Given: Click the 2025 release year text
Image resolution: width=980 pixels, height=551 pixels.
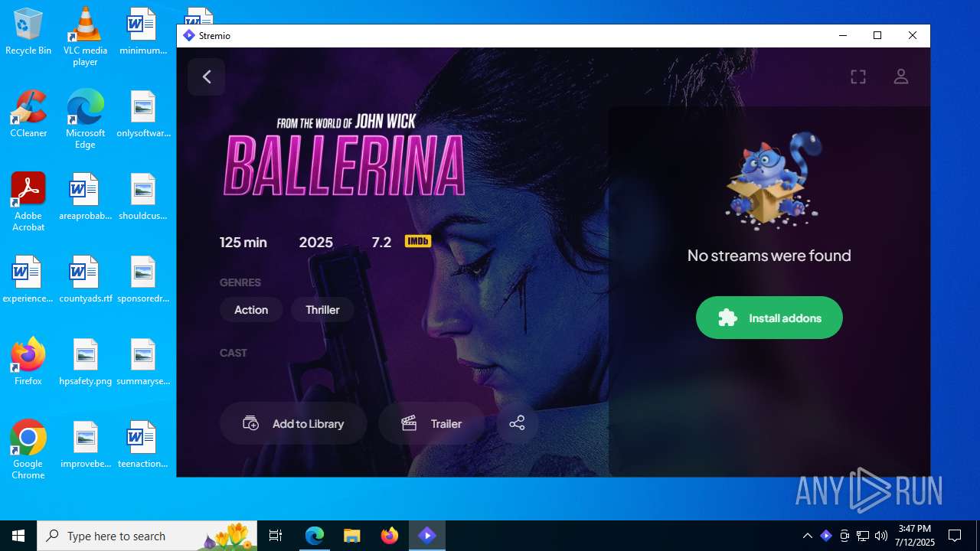Looking at the screenshot, I should pyautogui.click(x=315, y=242).
